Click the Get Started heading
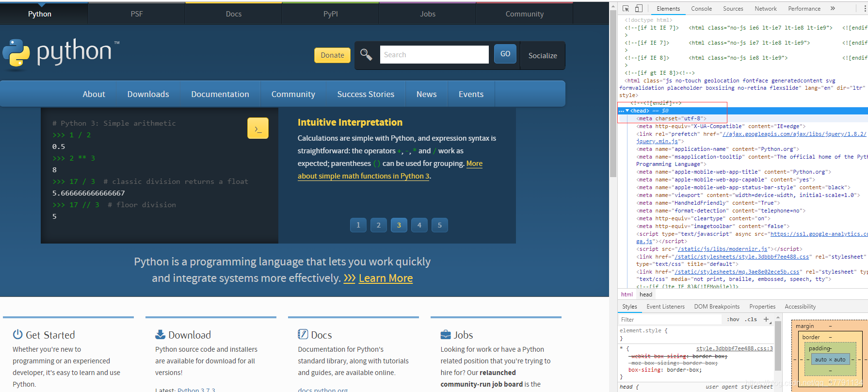This screenshot has height=392, width=868. point(50,335)
